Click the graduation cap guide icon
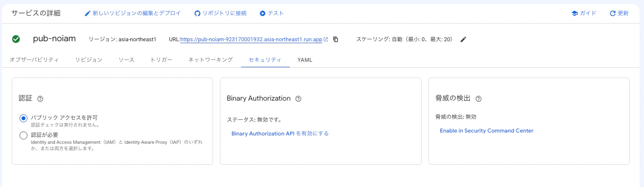 (574, 13)
